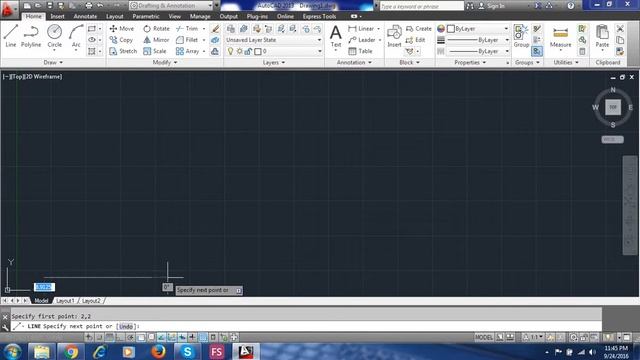Screen dimensions: 640x360
Task: Click the Paste button
Action: 602,37
